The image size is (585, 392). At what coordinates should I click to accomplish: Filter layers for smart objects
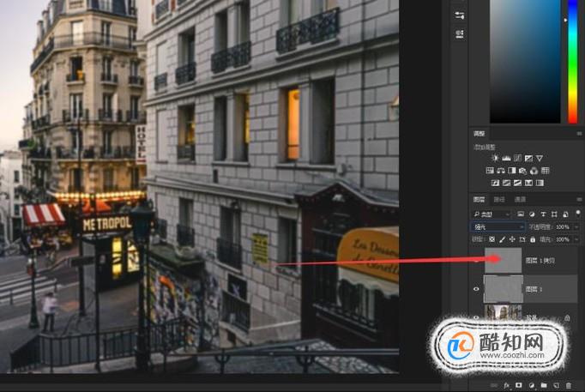pos(565,214)
